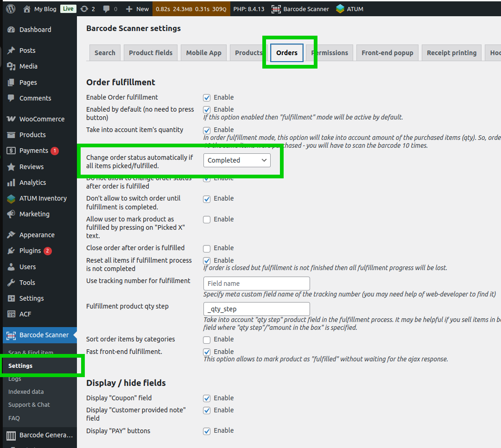Open WooCommerce in the sidebar
This screenshot has width=501, height=448.
(x=42, y=119)
